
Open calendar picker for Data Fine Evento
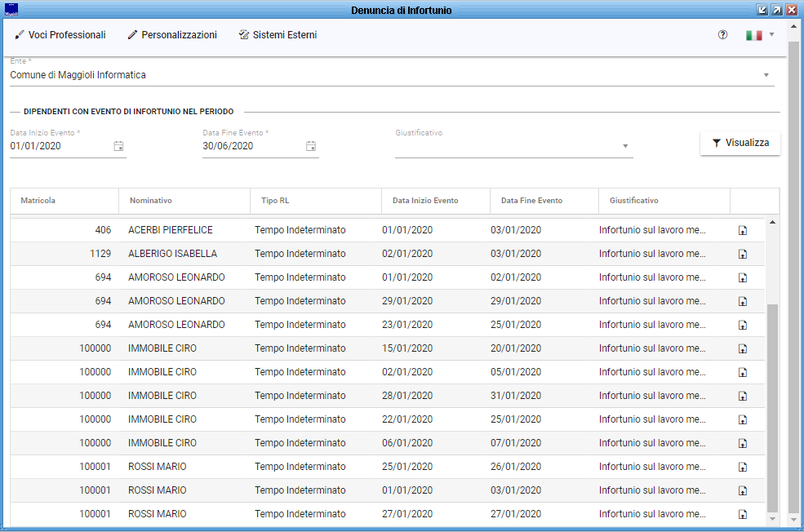coord(311,146)
